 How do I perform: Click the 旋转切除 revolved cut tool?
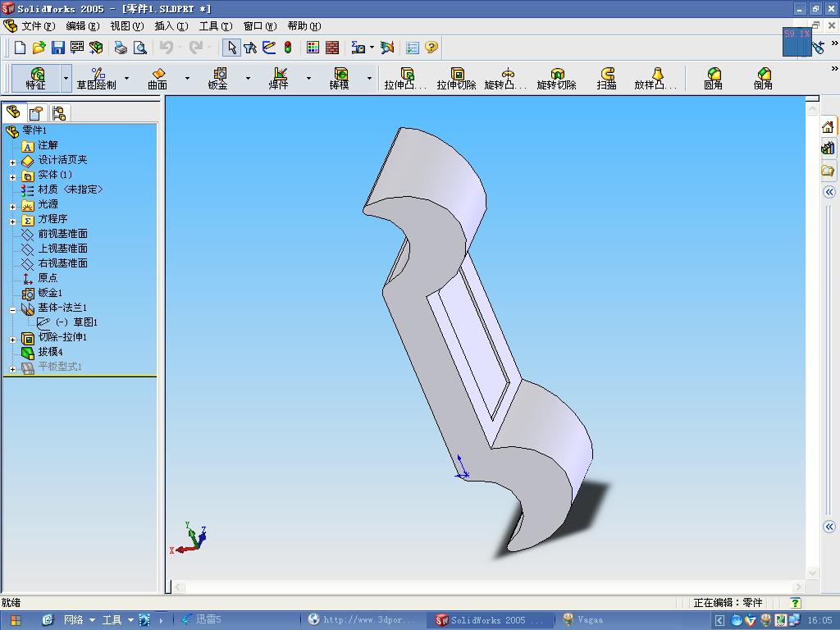click(557, 79)
